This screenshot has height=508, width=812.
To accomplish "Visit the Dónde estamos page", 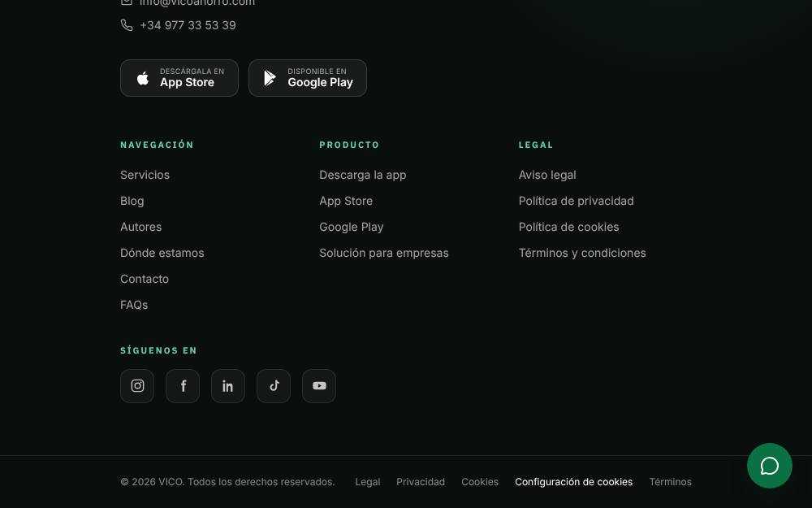I will click(x=162, y=253).
